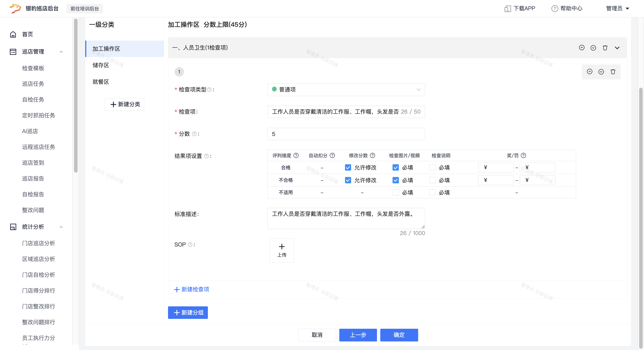Move 人员卫生 group up with arrow icon
This screenshot has width=644, height=350.
coord(582,48)
